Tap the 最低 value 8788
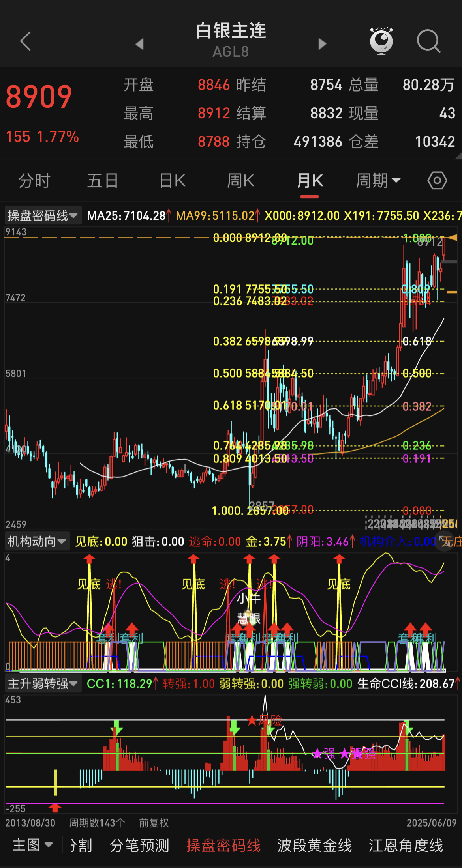The height and width of the screenshot is (868, 462). [214, 142]
